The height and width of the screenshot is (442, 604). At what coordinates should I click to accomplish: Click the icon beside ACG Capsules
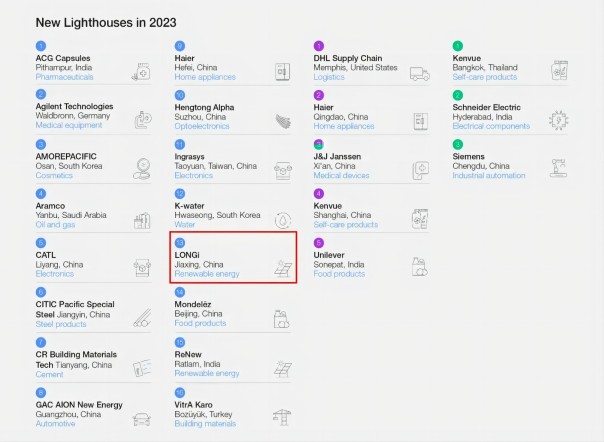[x=141, y=72]
